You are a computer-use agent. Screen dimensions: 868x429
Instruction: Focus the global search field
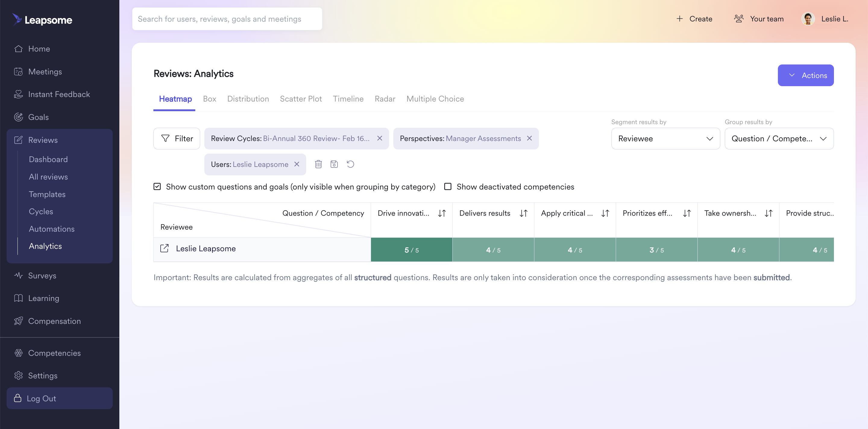click(227, 19)
